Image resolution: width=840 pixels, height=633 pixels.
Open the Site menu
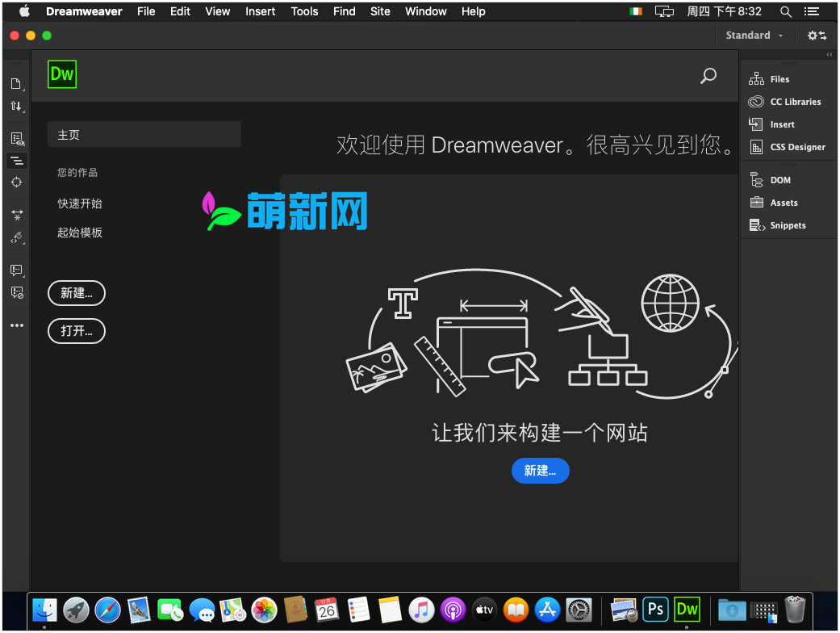[380, 11]
